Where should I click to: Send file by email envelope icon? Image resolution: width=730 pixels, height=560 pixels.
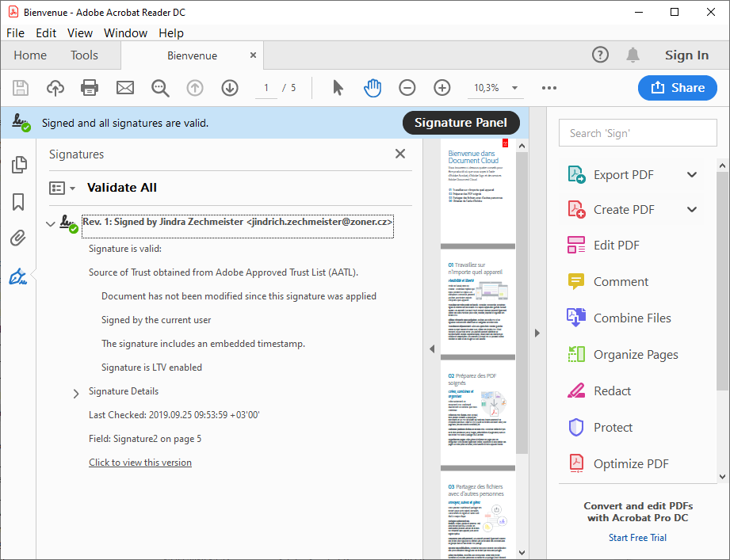tap(124, 87)
